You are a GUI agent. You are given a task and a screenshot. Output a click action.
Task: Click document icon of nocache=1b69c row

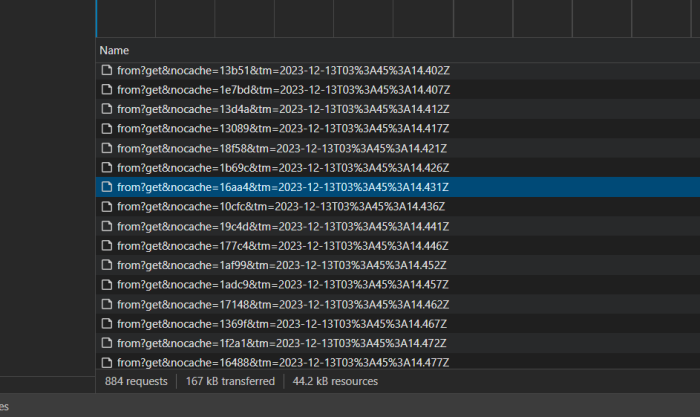tap(107, 167)
